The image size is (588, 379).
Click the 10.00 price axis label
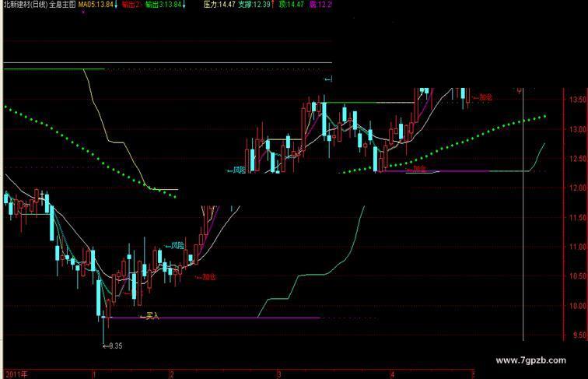[577, 306]
